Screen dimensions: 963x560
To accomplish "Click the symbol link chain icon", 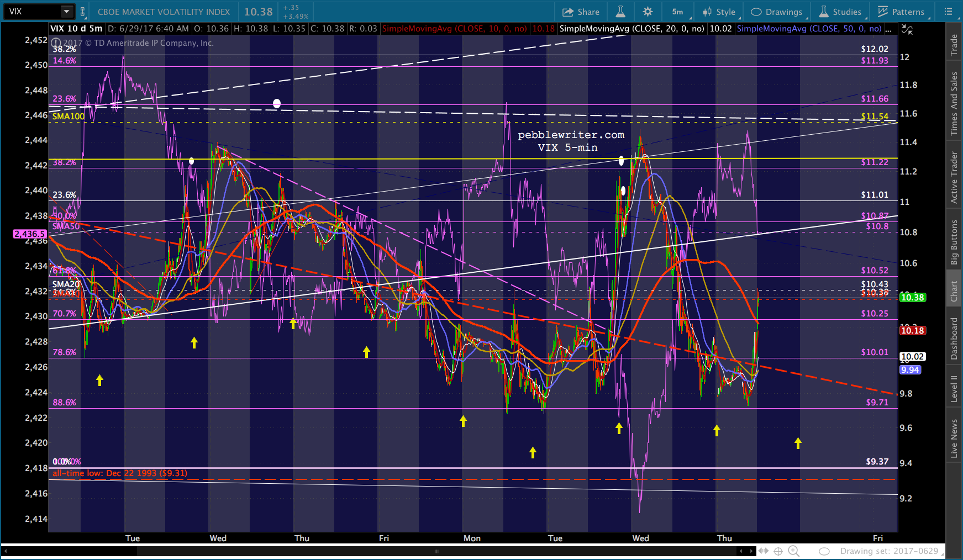I will pyautogui.click(x=83, y=12).
